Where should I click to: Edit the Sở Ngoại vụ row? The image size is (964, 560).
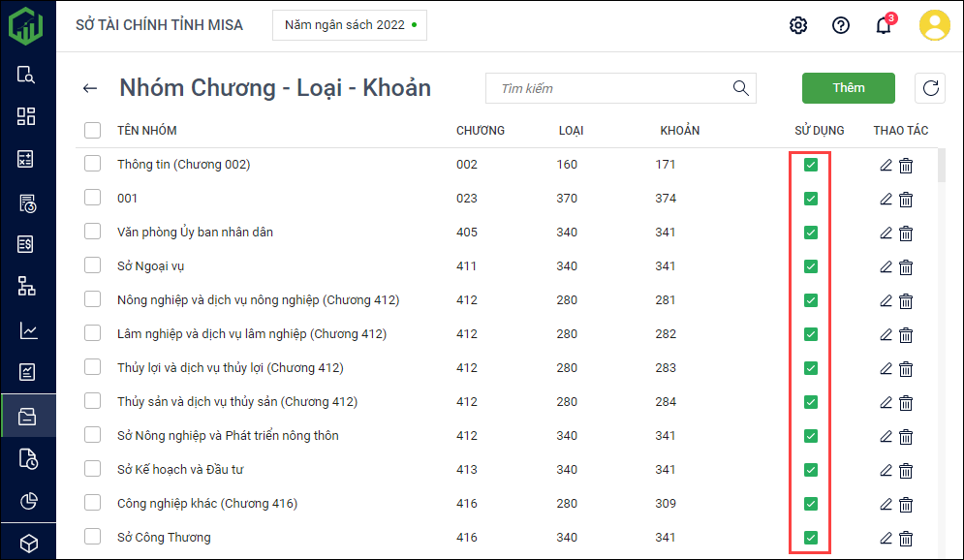pos(886,266)
